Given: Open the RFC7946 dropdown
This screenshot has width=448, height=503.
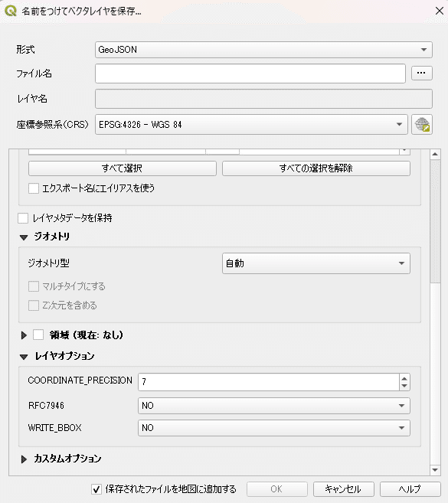Looking at the screenshot, I should coord(274,406).
